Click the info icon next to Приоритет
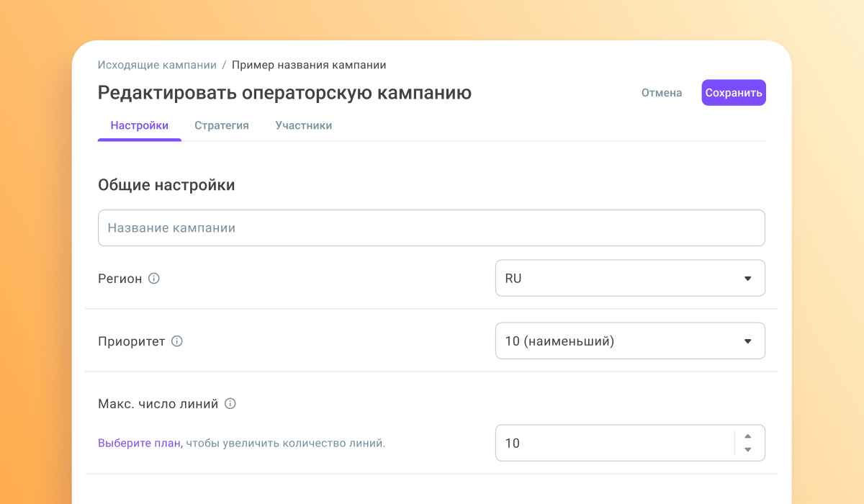 [x=177, y=341]
